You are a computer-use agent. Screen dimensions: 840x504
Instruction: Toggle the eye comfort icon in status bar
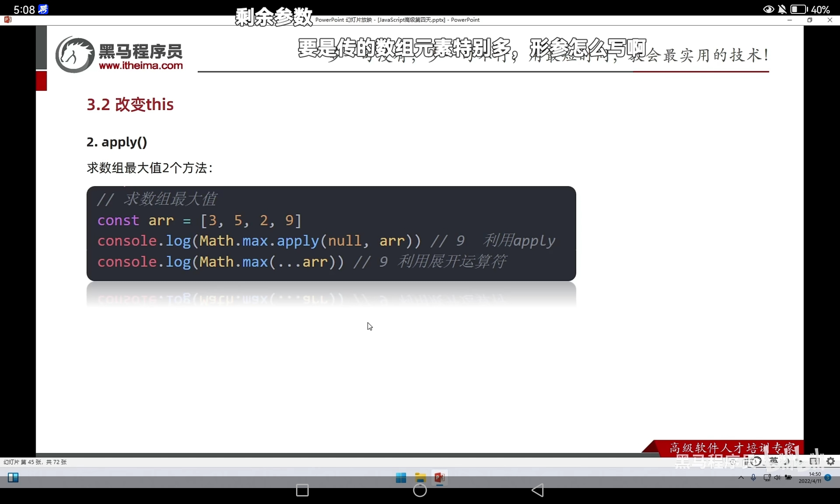point(768,9)
